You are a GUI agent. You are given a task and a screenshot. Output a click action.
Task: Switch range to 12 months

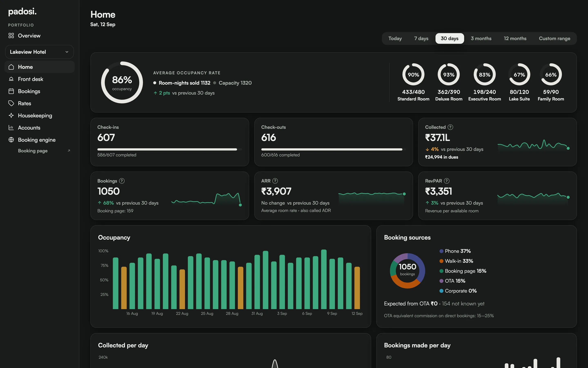coord(515,38)
